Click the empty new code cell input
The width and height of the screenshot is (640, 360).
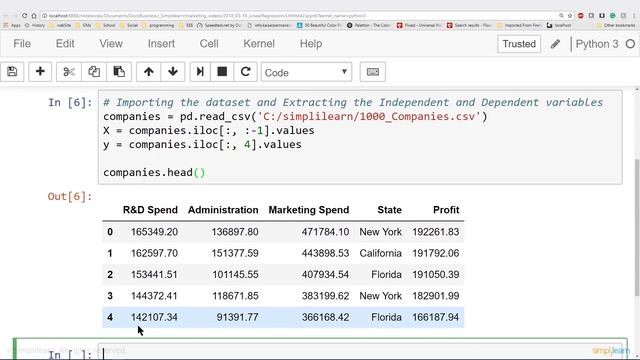click(360, 352)
